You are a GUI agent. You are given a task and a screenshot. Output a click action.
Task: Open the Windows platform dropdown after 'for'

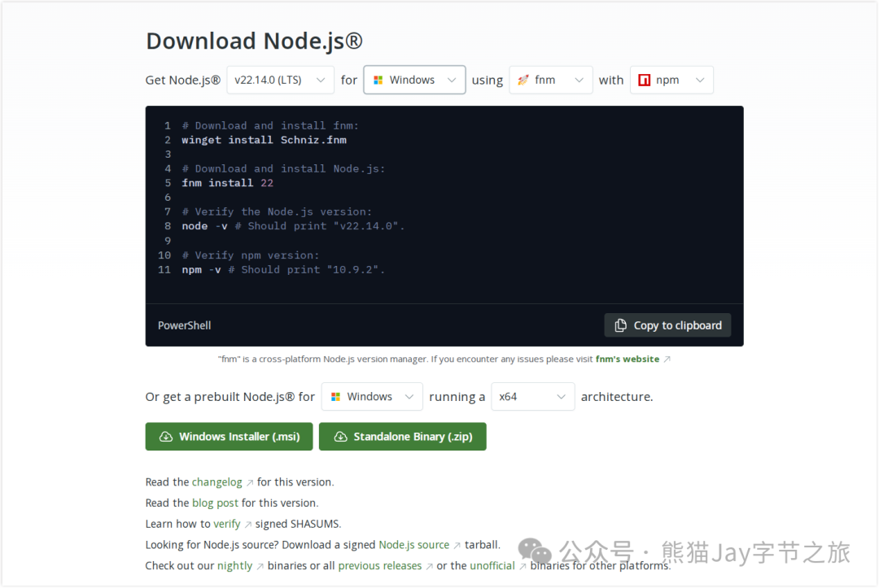[414, 80]
